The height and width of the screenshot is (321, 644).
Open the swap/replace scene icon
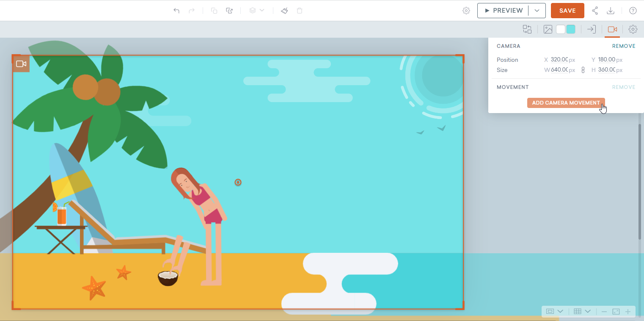tap(527, 29)
